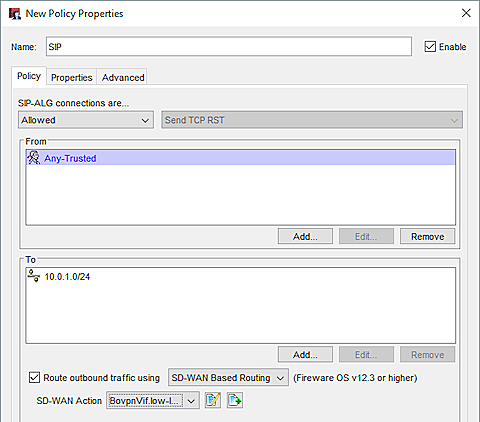Click Add button in From section
Screen dimensions: 480x422
click(305, 236)
